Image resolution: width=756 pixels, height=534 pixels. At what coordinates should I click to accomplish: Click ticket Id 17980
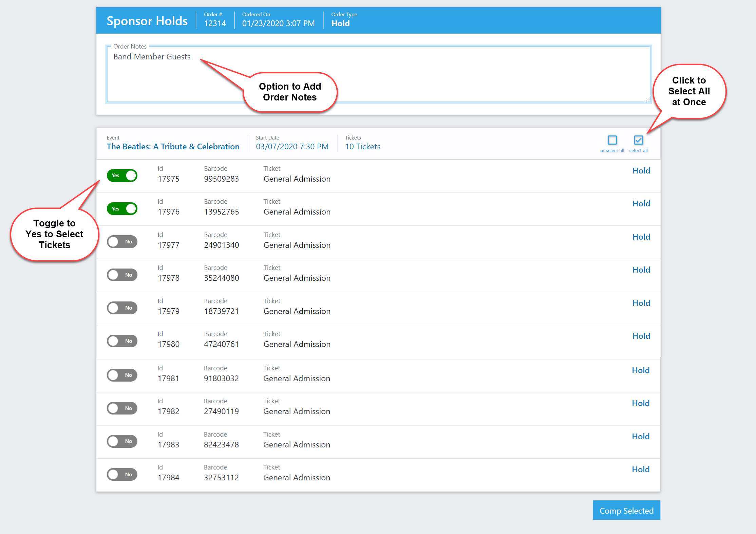(168, 344)
